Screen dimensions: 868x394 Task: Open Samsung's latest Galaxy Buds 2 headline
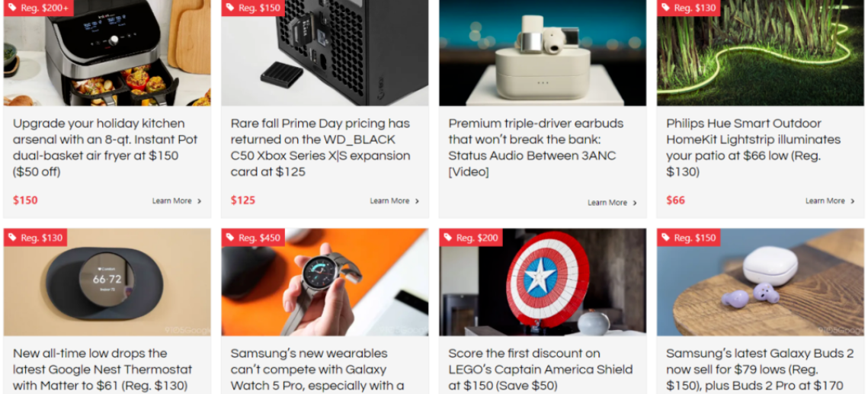[760, 370]
